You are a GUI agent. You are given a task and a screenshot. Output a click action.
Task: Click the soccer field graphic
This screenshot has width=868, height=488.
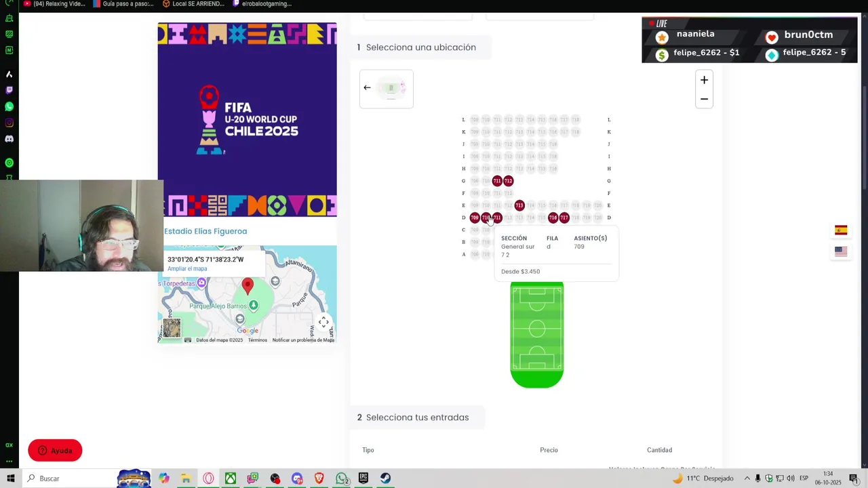[x=537, y=335]
